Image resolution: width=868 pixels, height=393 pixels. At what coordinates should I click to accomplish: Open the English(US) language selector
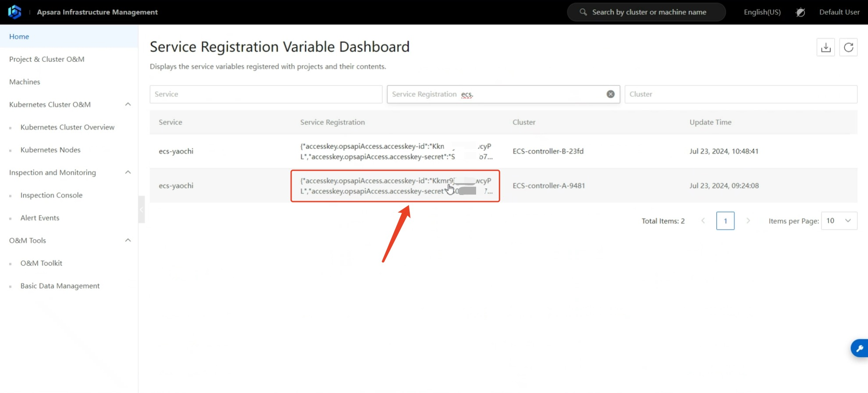pyautogui.click(x=762, y=12)
